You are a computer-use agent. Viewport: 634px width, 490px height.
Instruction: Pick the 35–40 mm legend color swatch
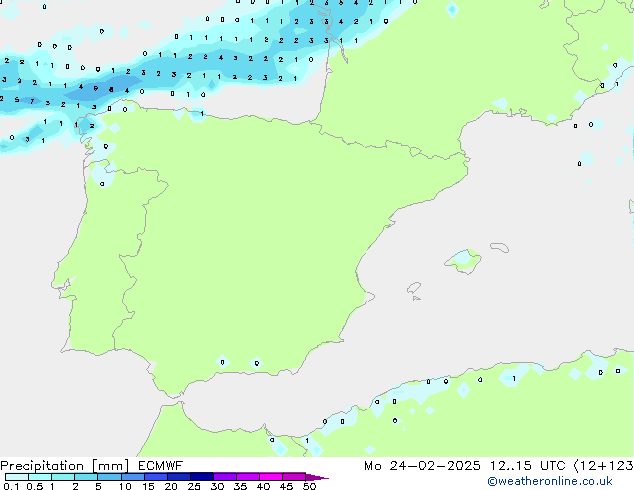click(x=248, y=477)
